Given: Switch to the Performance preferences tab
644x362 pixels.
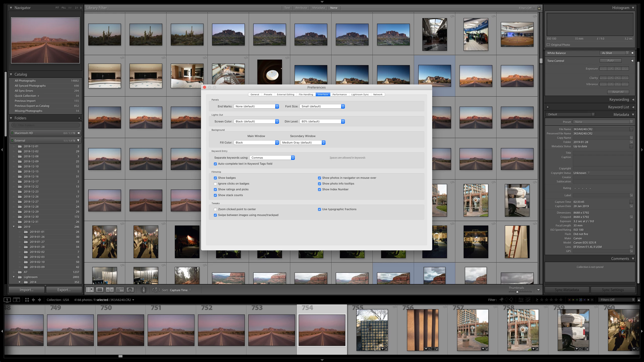Looking at the screenshot, I should coord(339,95).
